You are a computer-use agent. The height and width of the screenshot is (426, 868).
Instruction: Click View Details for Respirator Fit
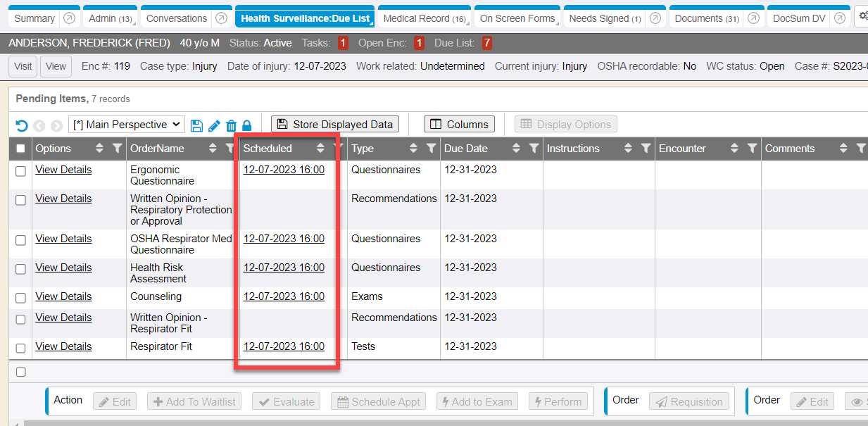pyautogui.click(x=63, y=346)
